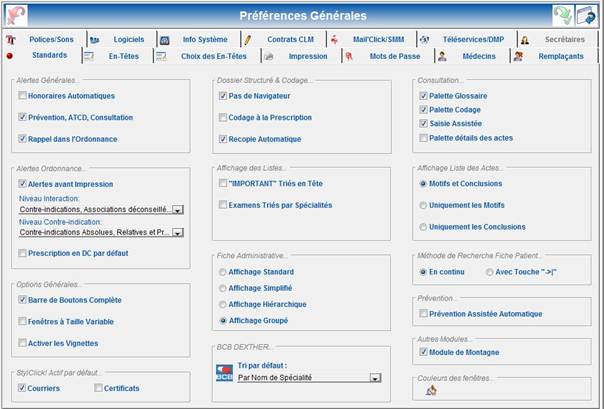This screenshot has height=409, width=604.
Task: Open the Logiciels tab
Action: 129,39
